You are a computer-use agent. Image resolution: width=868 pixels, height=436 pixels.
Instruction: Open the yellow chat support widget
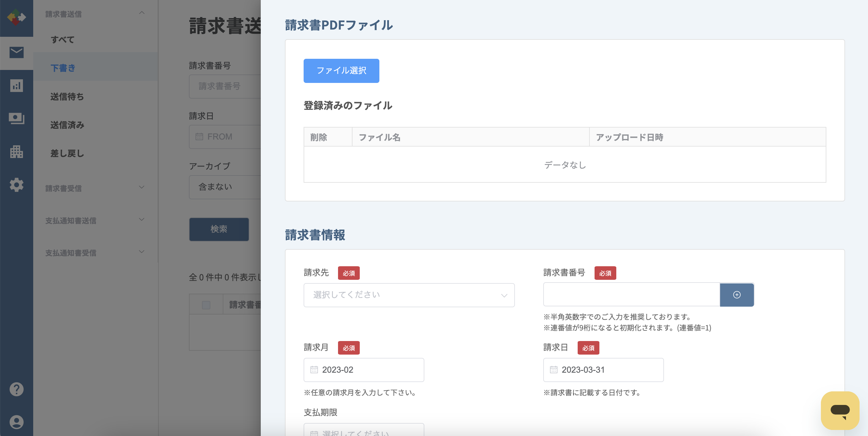[840, 410]
